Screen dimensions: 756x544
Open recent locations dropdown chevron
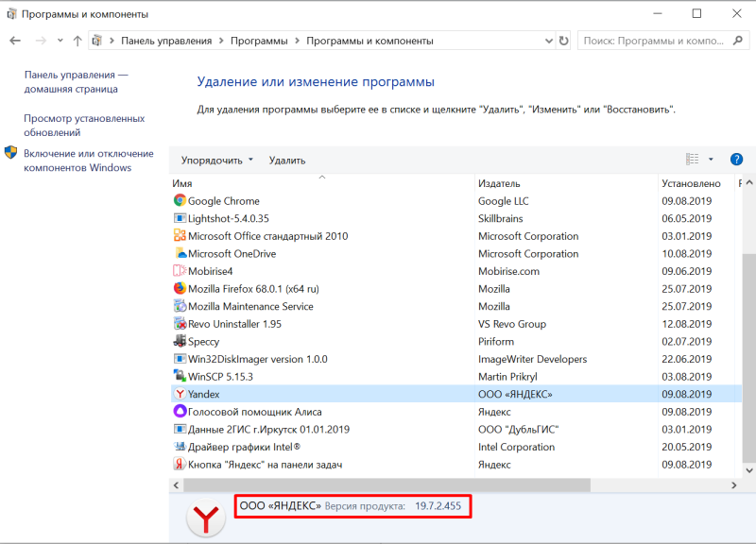point(60,41)
